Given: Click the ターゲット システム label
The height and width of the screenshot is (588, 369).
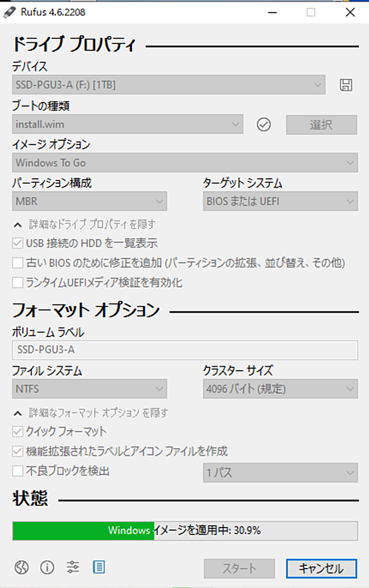Looking at the screenshot, I should [243, 183].
